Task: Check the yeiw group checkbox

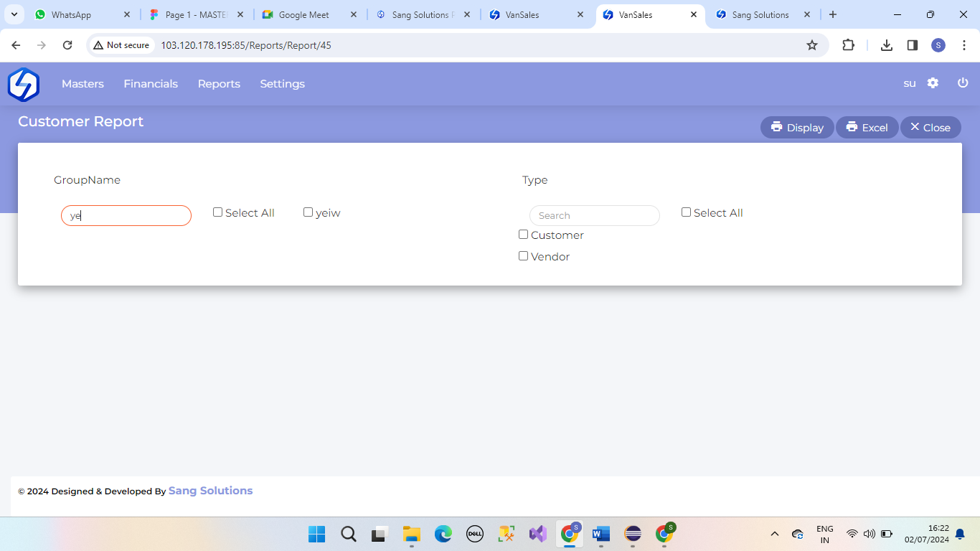Action: (308, 212)
